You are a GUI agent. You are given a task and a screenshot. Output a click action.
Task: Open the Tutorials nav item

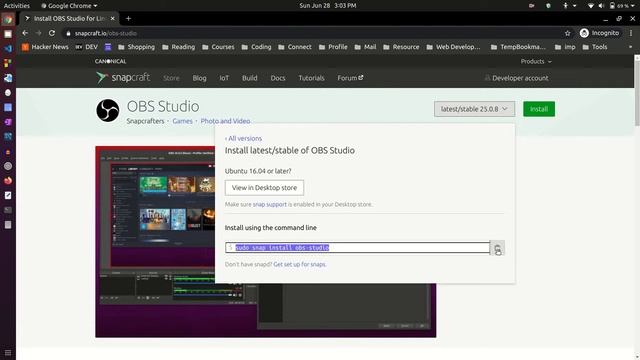pos(311,78)
